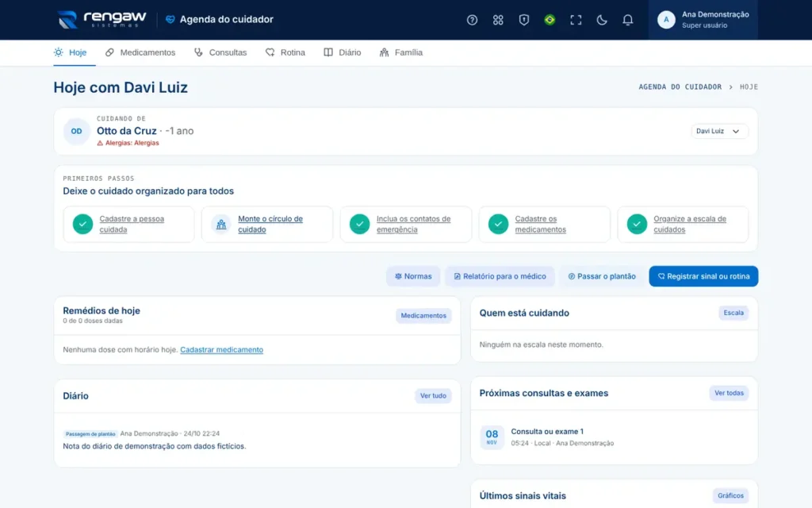812x508 pixels.
Task: Click Hoje breadcrumb item
Action: pyautogui.click(x=749, y=87)
